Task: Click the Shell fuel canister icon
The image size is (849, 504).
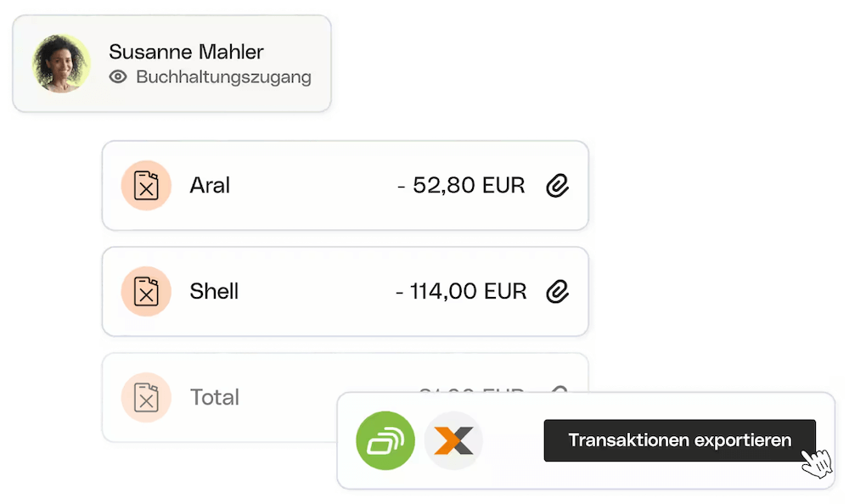Action: point(146,291)
